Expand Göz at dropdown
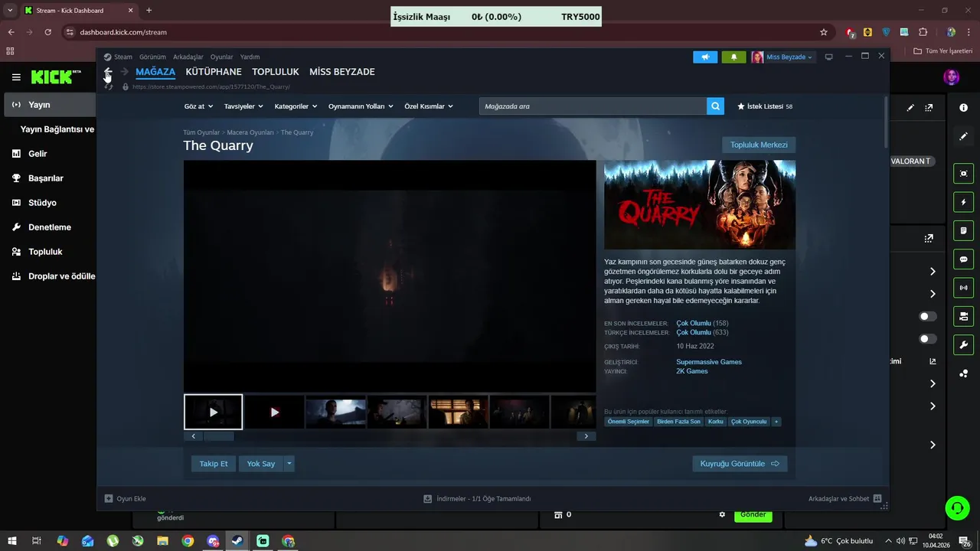980x551 pixels. point(198,106)
